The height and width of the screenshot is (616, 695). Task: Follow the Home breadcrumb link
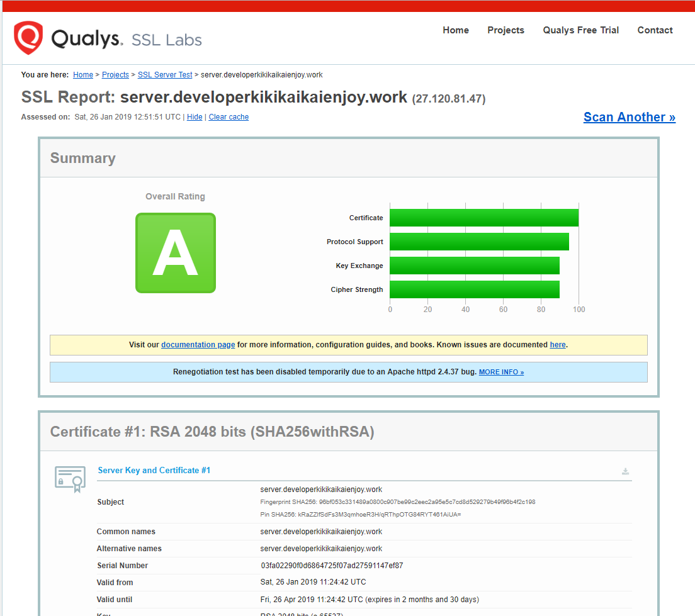coord(83,75)
